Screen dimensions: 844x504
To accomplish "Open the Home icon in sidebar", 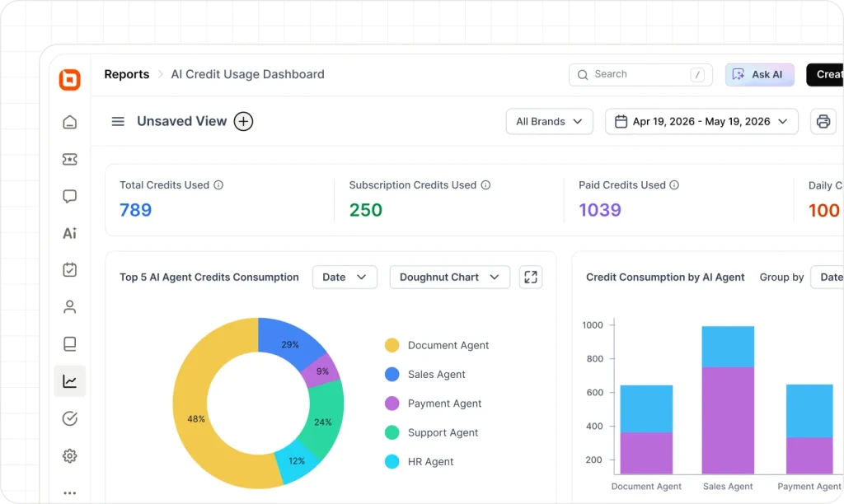I will pyautogui.click(x=70, y=122).
